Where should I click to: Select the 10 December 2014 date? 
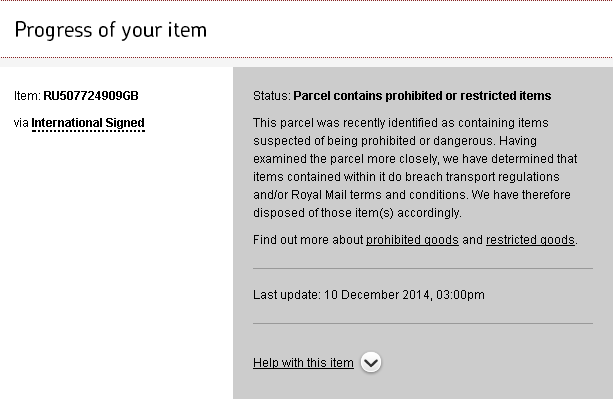click(x=377, y=295)
